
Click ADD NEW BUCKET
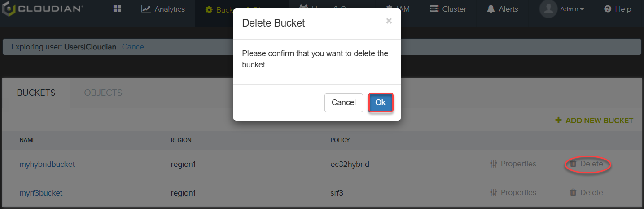coord(594,120)
